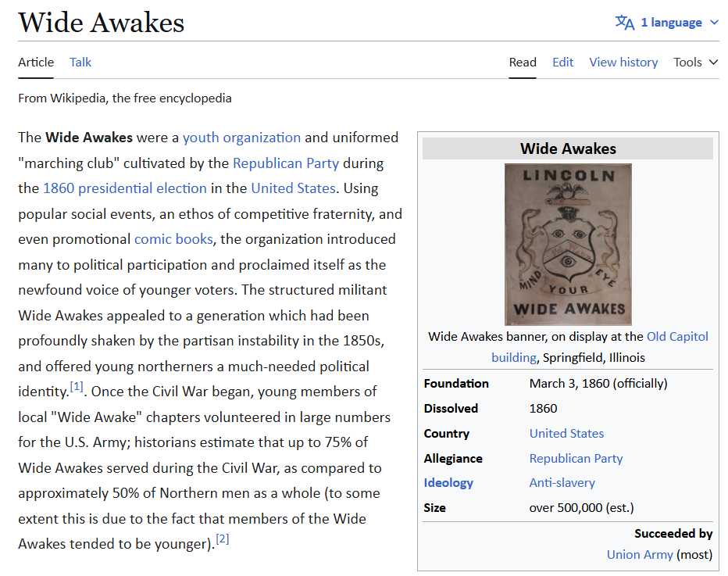Open the Talk tab

pos(80,63)
